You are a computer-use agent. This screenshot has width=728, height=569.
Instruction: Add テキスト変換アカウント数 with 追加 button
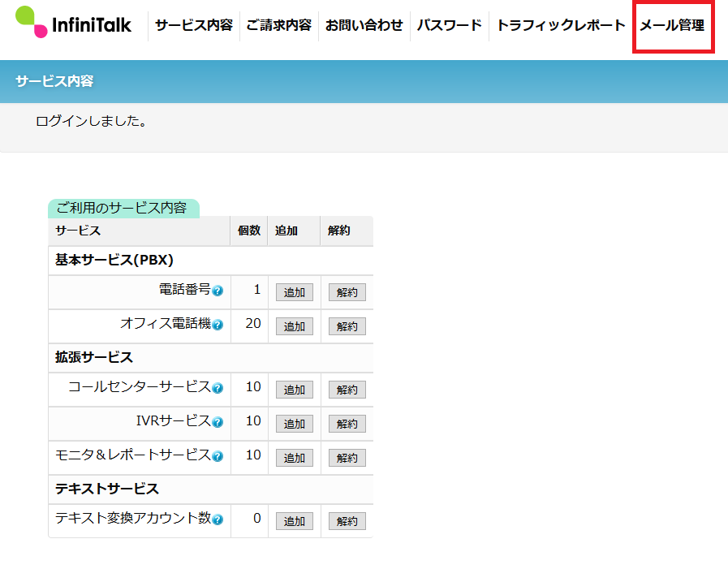[x=295, y=521]
